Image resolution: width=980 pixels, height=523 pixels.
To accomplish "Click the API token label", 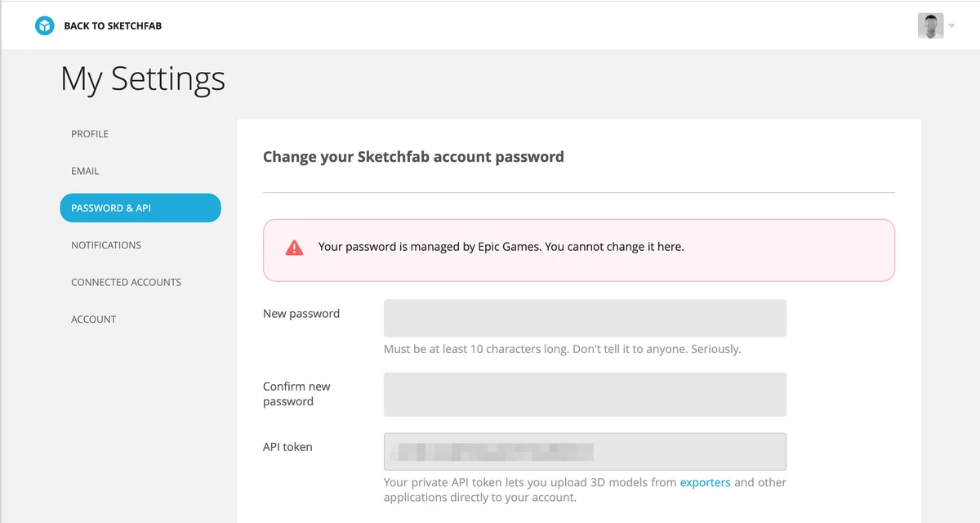I will click(287, 447).
